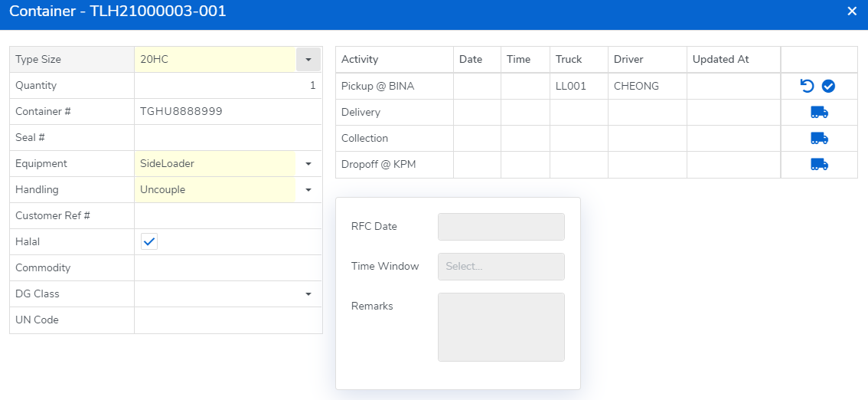The height and width of the screenshot is (400, 868).
Task: Open the Handling dropdown arrow
Action: click(308, 190)
